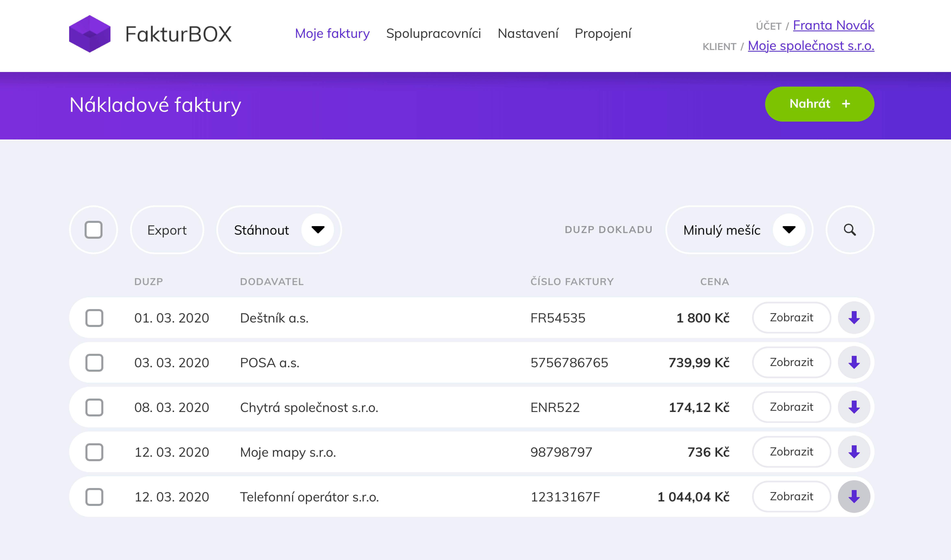Tick the Moje mapy s.r.o. checkbox
951x560 pixels.
[94, 452]
